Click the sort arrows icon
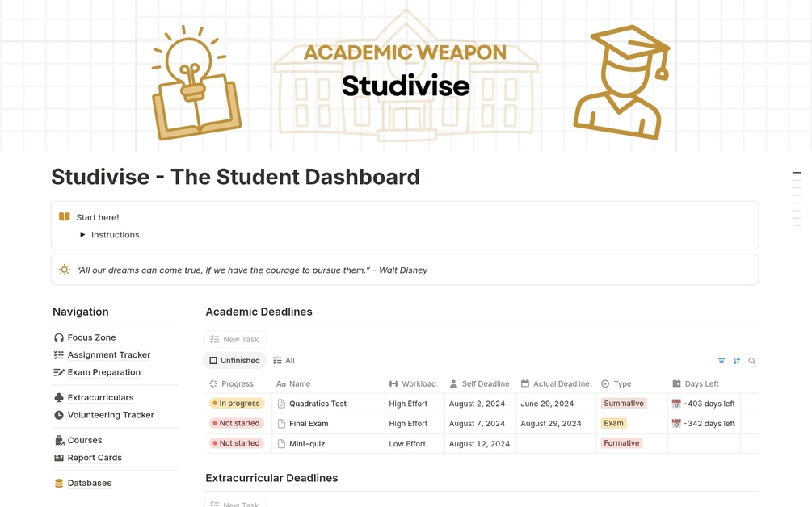 coord(736,361)
